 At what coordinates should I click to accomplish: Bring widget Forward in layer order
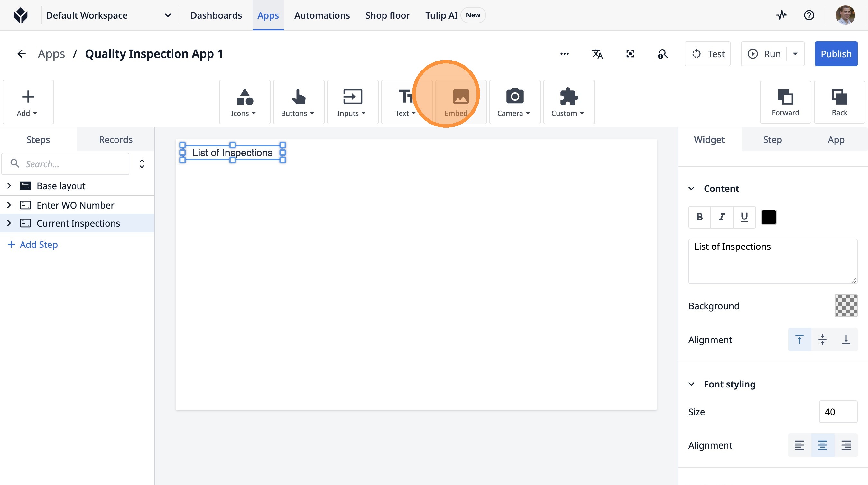[785, 102]
